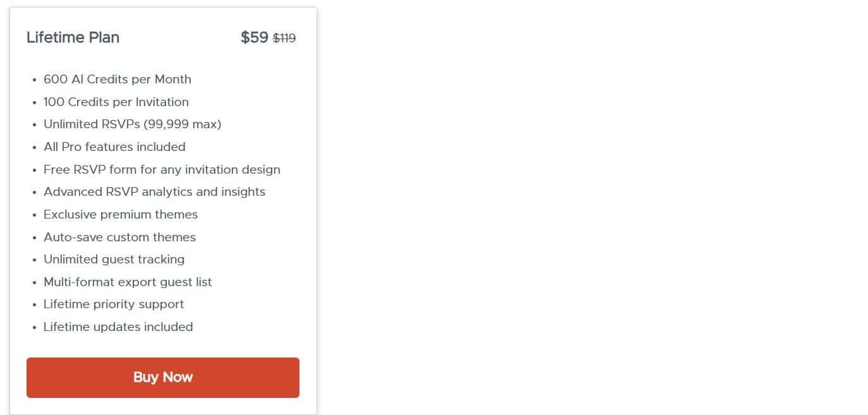Viewport: 868px width, 415px height.
Task: Select the Exclusive premium themes line
Action: coord(121,214)
